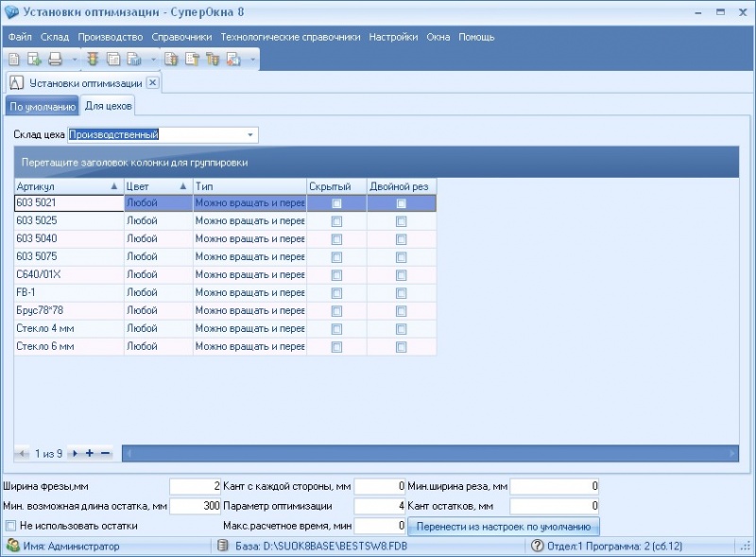Image resolution: width=756 pixels, height=557 pixels.
Task: Click Мин. возможная длина остатка field
Action: pyautogui.click(x=196, y=506)
